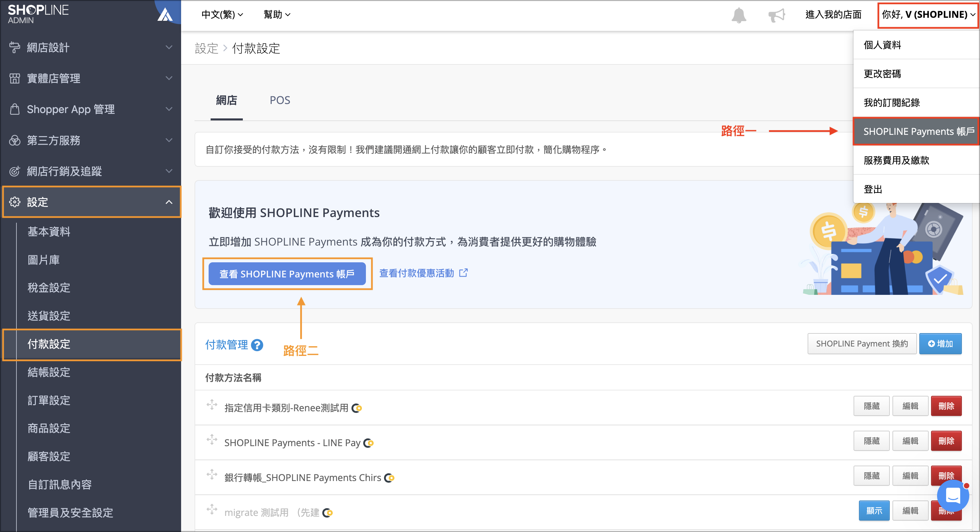Click the drag handle for migrate 測試用
The width and height of the screenshot is (980, 532).
click(x=212, y=509)
